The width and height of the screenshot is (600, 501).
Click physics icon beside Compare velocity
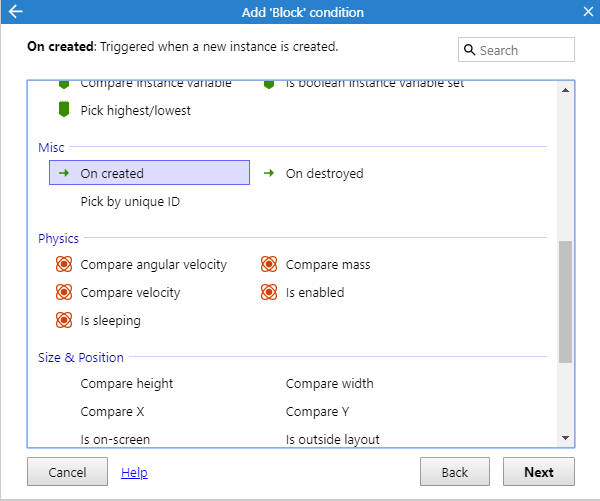coord(64,293)
